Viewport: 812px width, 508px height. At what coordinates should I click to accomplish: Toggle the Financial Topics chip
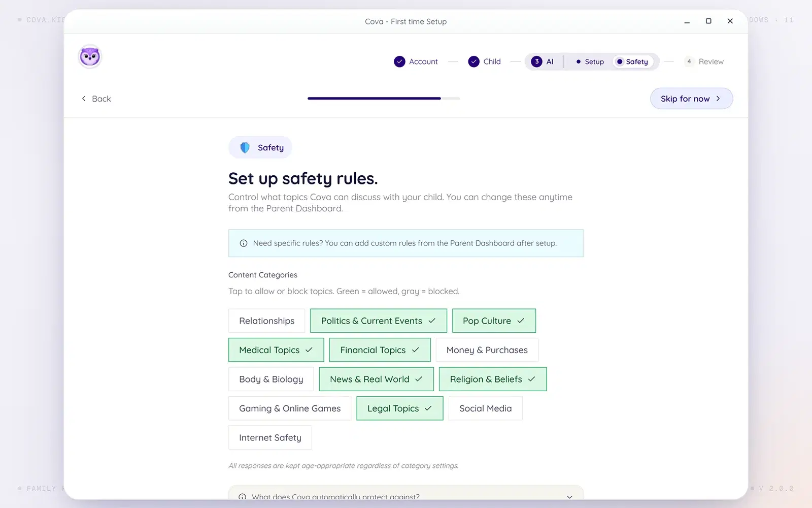coord(380,350)
